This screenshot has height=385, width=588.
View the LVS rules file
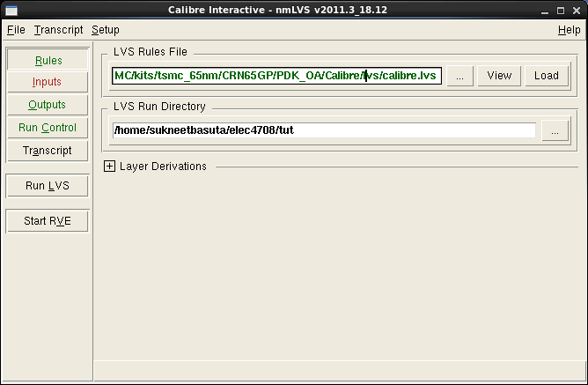point(499,76)
